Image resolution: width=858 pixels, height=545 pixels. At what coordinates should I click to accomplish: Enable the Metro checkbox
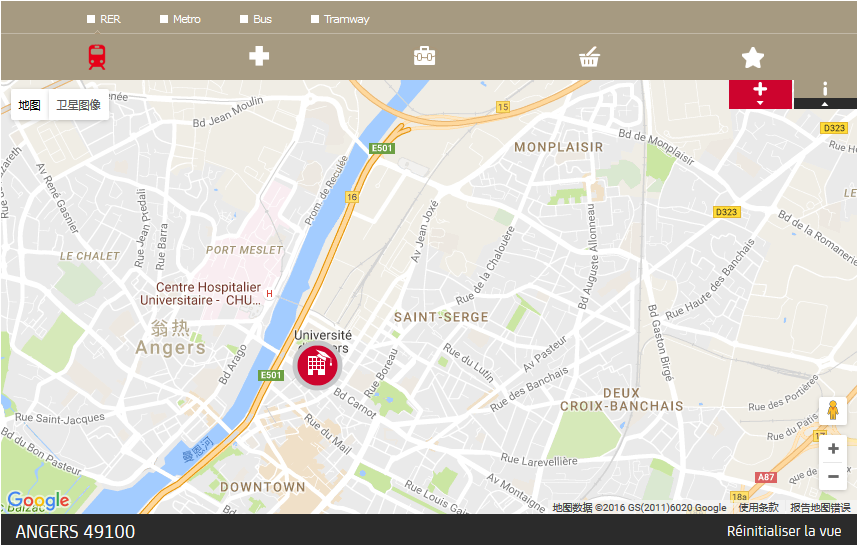point(164,19)
